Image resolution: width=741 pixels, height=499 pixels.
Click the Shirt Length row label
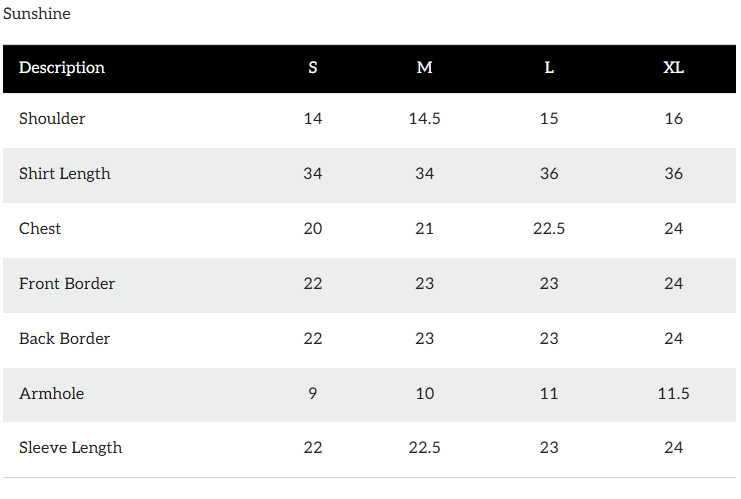(x=65, y=174)
